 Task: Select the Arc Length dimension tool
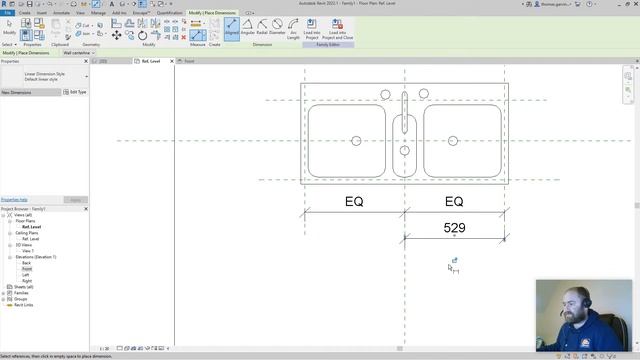(293, 29)
